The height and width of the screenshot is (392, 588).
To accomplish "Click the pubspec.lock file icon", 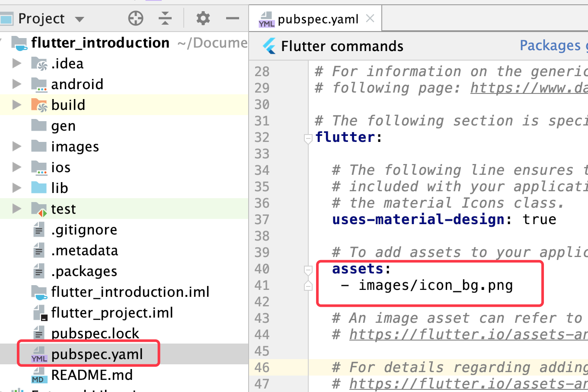I will (39, 333).
